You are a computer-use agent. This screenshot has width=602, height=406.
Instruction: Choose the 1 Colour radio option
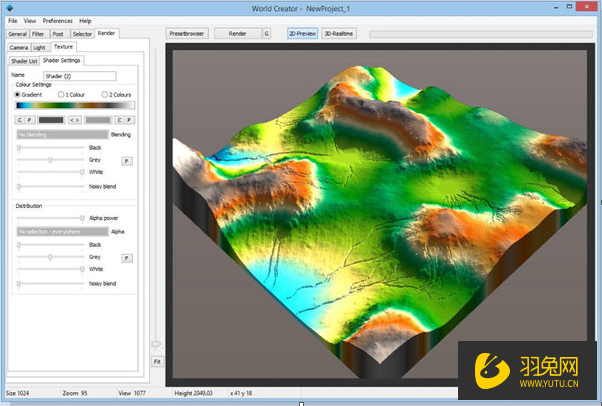[x=62, y=94]
